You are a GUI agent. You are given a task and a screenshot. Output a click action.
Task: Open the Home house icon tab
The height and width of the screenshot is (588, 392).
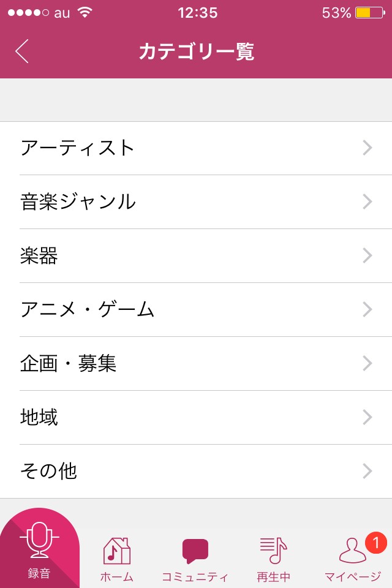coord(116,550)
